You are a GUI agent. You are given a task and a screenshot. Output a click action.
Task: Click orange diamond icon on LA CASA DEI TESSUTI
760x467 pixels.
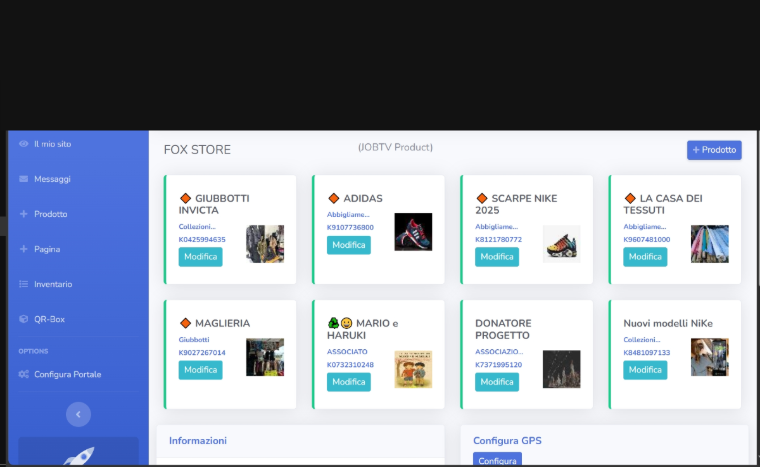tap(630, 198)
